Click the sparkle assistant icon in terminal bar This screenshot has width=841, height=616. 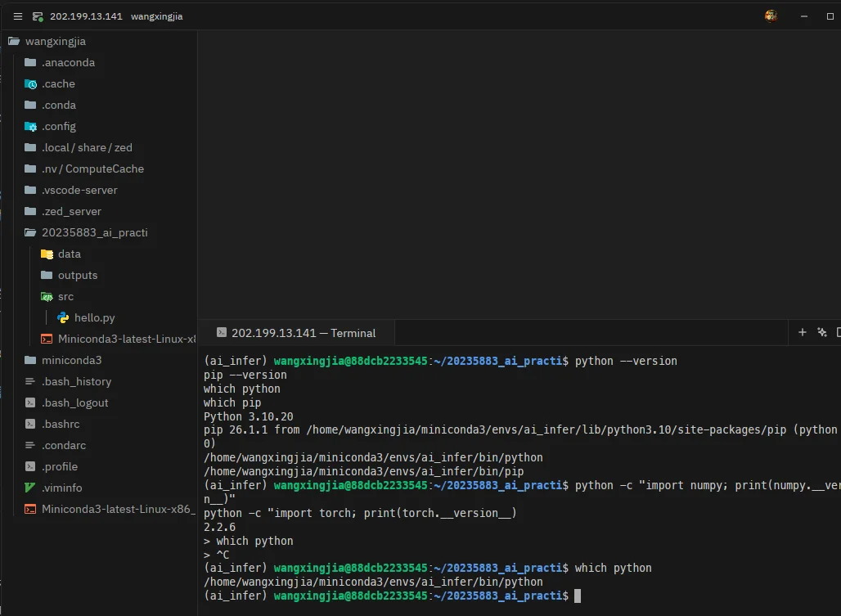821,332
